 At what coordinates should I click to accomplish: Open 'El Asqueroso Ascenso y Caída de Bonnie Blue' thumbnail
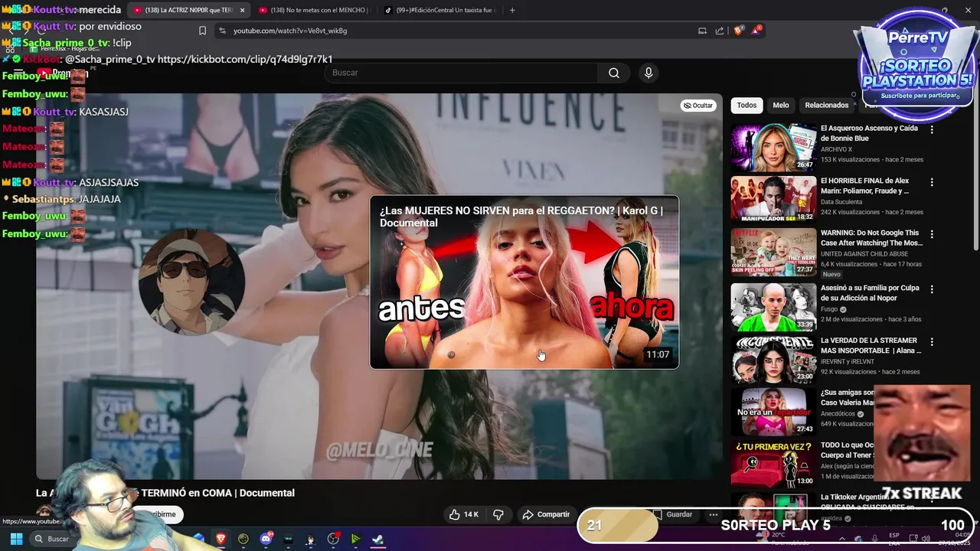(773, 148)
